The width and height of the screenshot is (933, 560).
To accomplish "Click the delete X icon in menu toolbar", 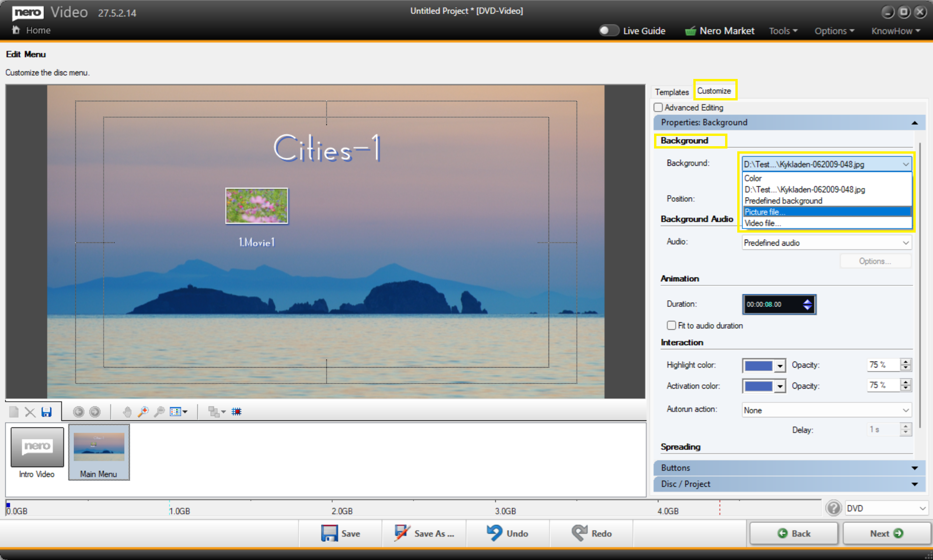I will point(30,411).
